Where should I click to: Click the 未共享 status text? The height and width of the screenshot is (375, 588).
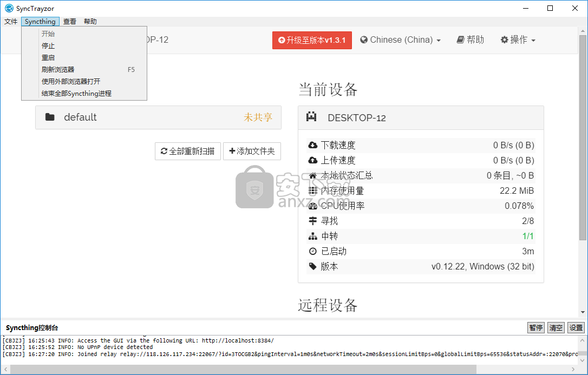[258, 117]
